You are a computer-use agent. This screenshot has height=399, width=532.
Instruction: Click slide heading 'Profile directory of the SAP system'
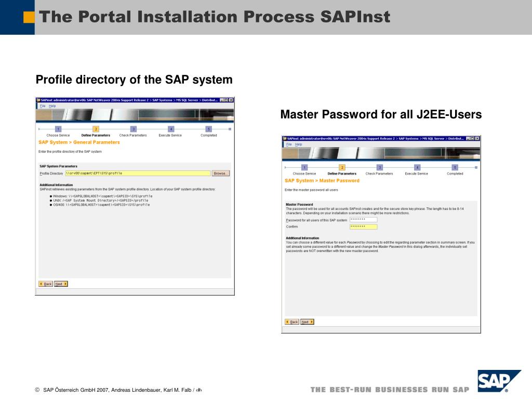point(134,79)
